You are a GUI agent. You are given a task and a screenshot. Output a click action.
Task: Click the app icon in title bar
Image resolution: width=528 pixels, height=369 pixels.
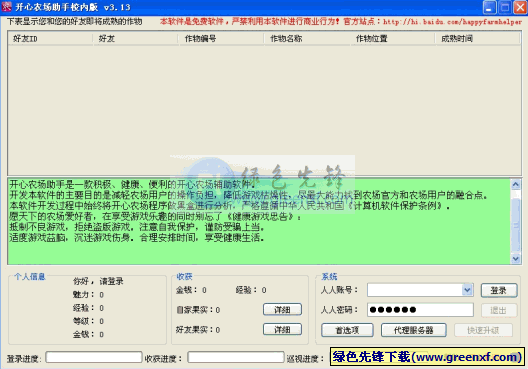coord(6,7)
